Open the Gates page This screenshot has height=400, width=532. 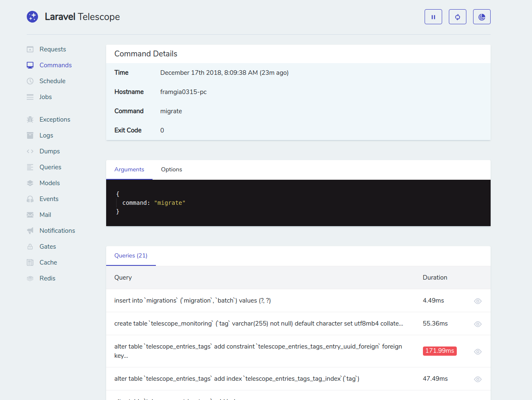48,247
